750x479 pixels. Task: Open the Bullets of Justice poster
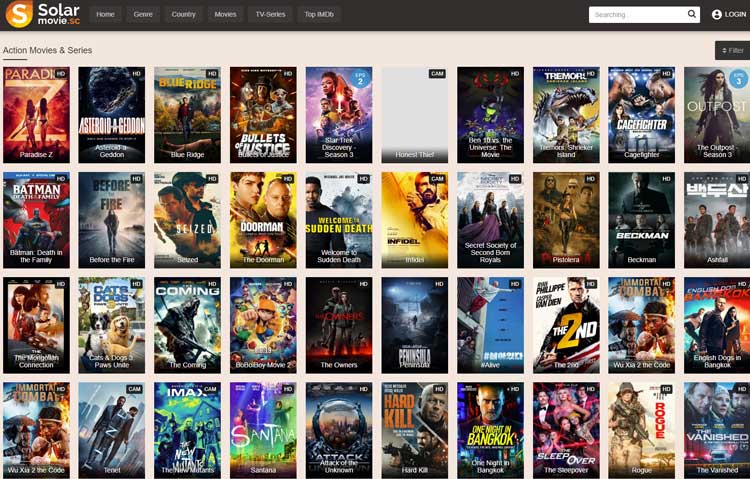[x=263, y=115]
